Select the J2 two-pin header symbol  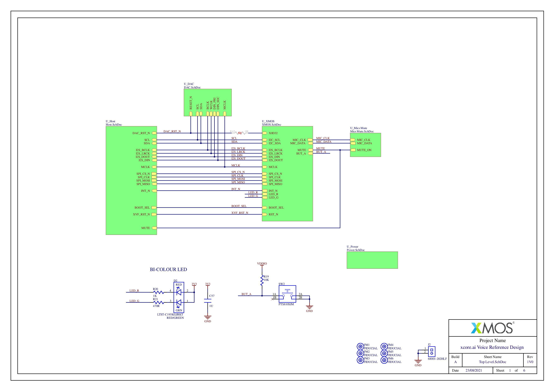pyautogui.click(x=432, y=351)
